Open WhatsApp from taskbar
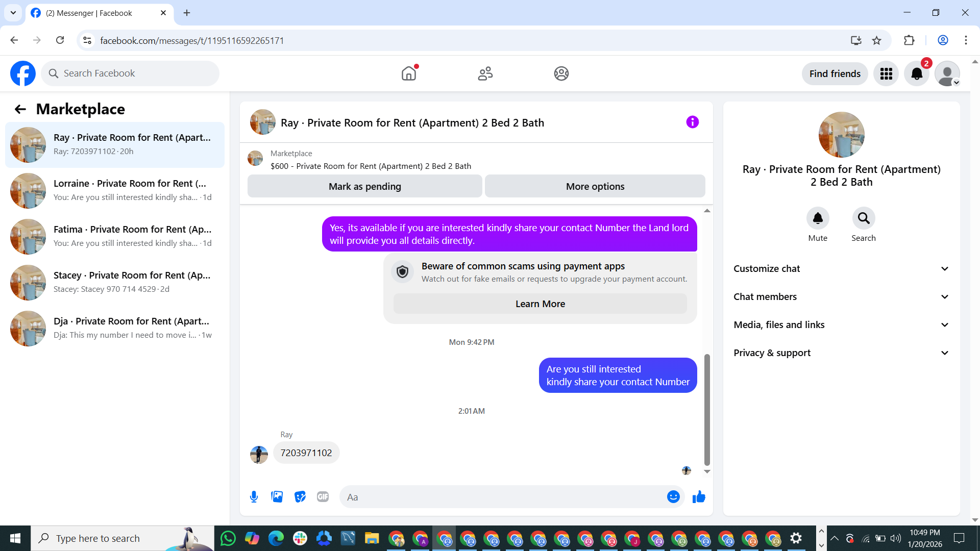The width and height of the screenshot is (980, 551). coord(228,538)
